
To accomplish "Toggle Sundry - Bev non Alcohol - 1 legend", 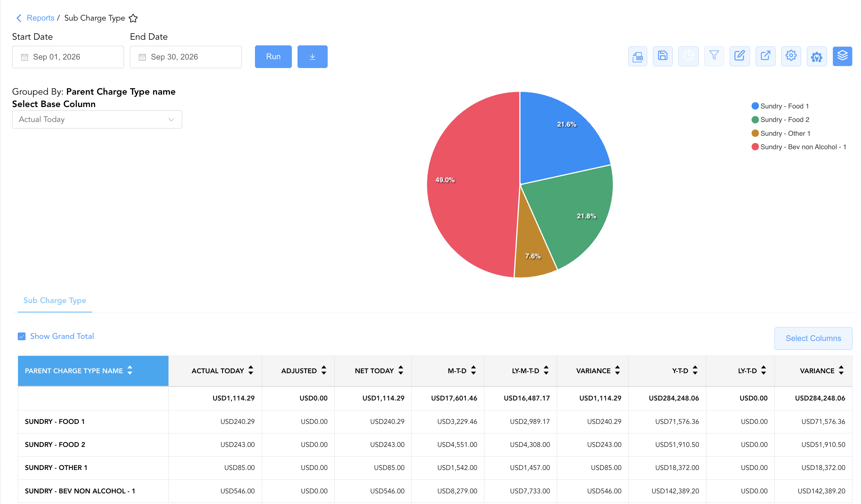I will click(x=799, y=147).
